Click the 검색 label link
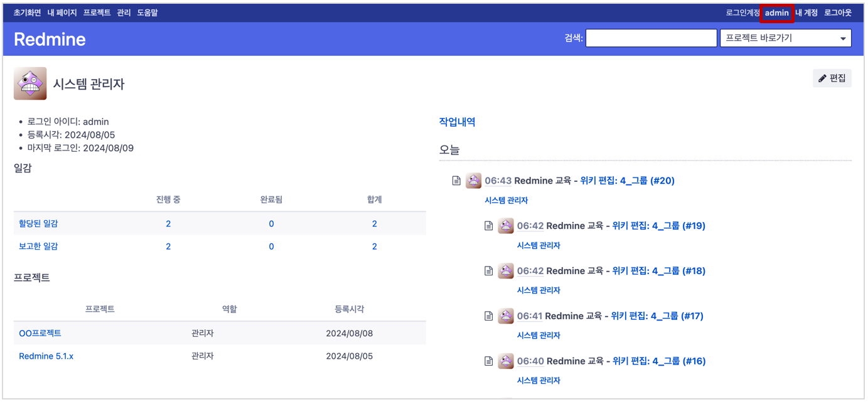Screen dimensions: 868x402 573,38
